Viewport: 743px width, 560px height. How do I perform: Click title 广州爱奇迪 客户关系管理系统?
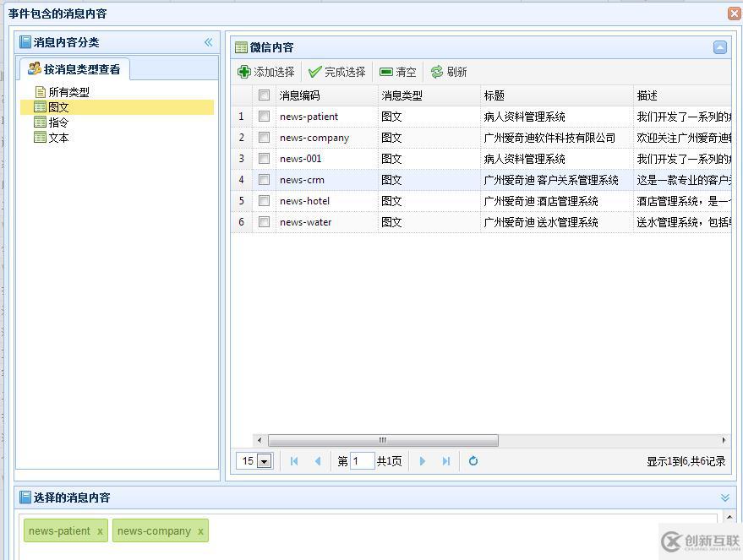550,180
